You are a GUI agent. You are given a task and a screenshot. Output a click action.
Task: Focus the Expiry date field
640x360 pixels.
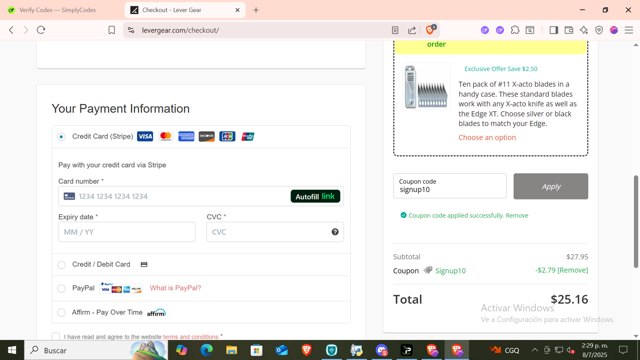(127, 232)
